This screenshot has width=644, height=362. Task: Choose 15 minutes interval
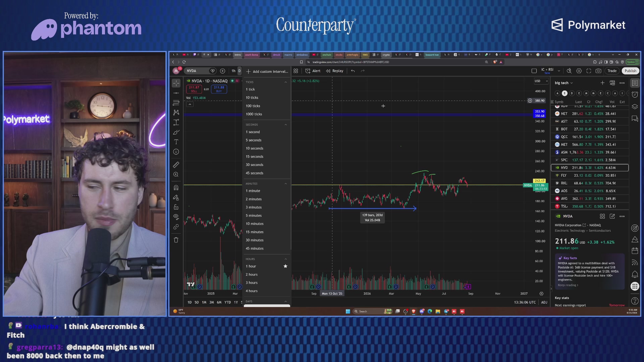pos(267,232)
